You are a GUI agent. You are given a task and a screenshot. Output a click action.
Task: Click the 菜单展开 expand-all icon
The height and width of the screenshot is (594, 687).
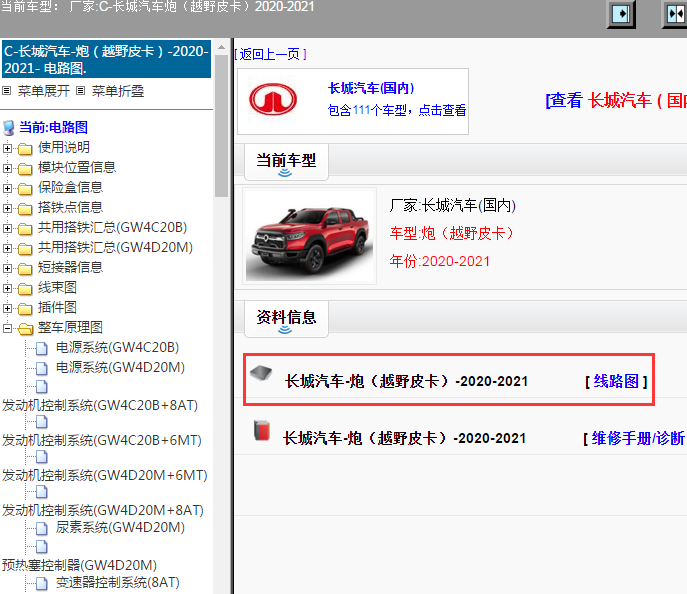coord(7,91)
